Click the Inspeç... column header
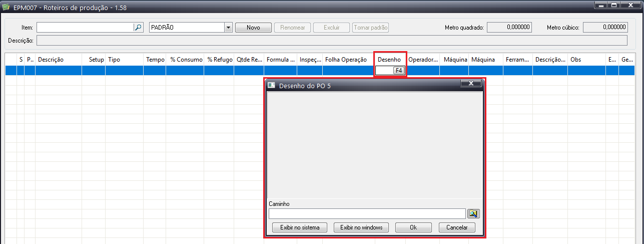Screen dimensions: 644x244 (x=310, y=60)
